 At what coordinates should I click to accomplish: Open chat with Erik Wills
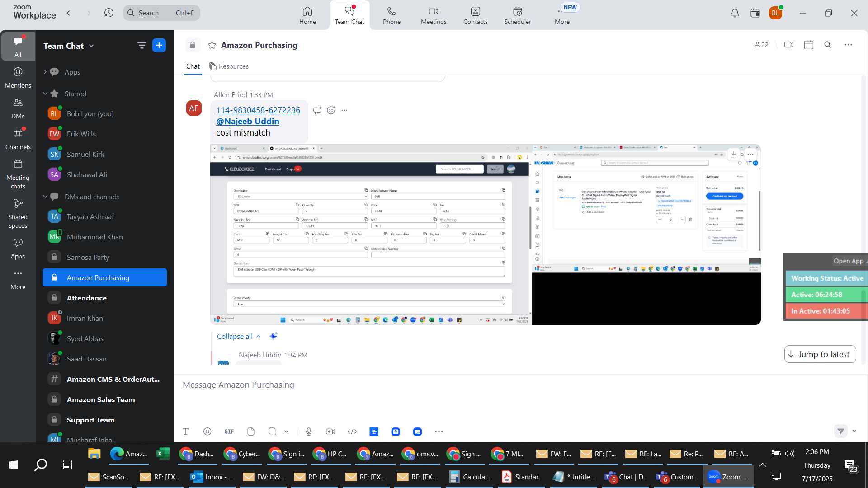[105, 134]
